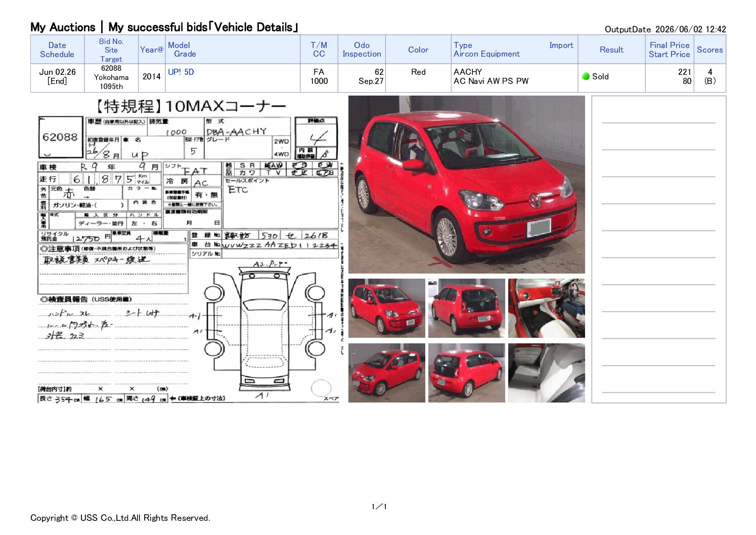Open the dashboard interior thumbnail

(x=546, y=308)
